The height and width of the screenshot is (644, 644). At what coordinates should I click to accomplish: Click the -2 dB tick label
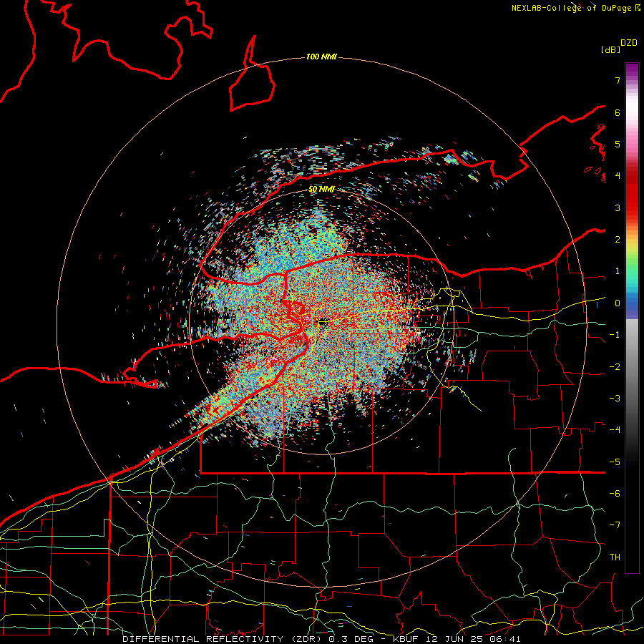coord(615,367)
